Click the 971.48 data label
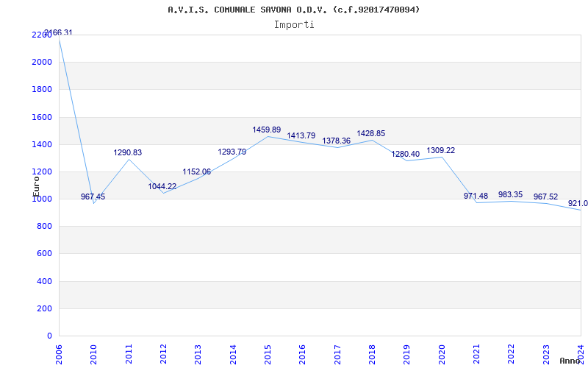Screen dimensions: 588x368 (476, 196)
